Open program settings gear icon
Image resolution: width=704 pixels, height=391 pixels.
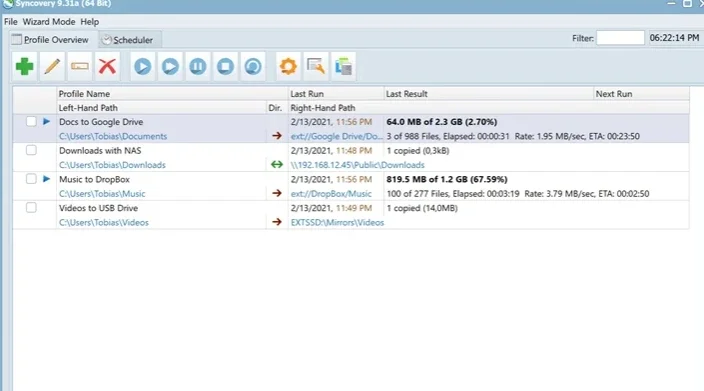288,66
